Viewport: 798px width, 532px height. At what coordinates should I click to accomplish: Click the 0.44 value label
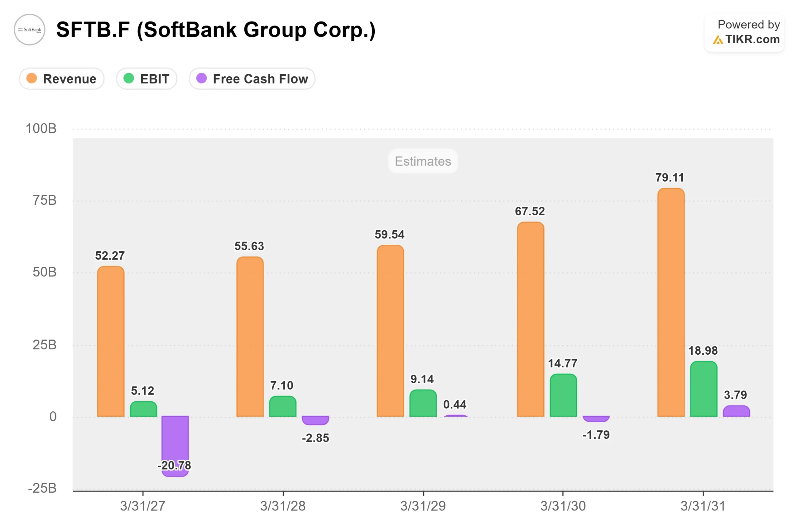coord(455,405)
